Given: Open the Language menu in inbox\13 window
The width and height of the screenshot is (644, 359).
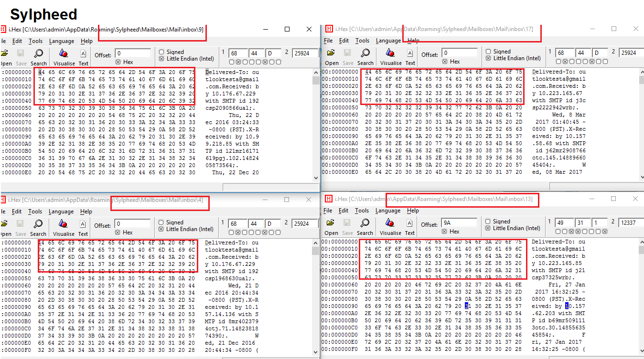Looking at the screenshot, I should click(x=388, y=211).
